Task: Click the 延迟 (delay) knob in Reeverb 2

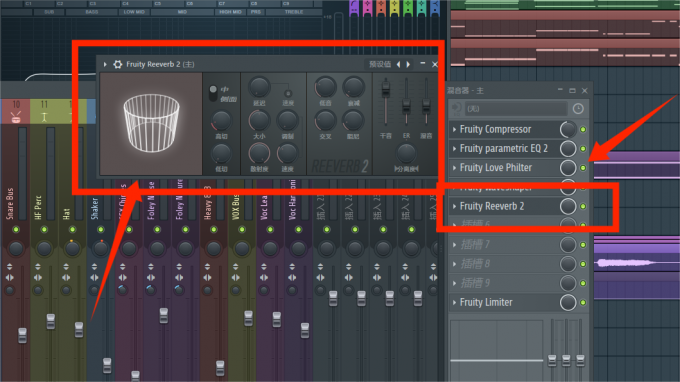Action: (259, 87)
